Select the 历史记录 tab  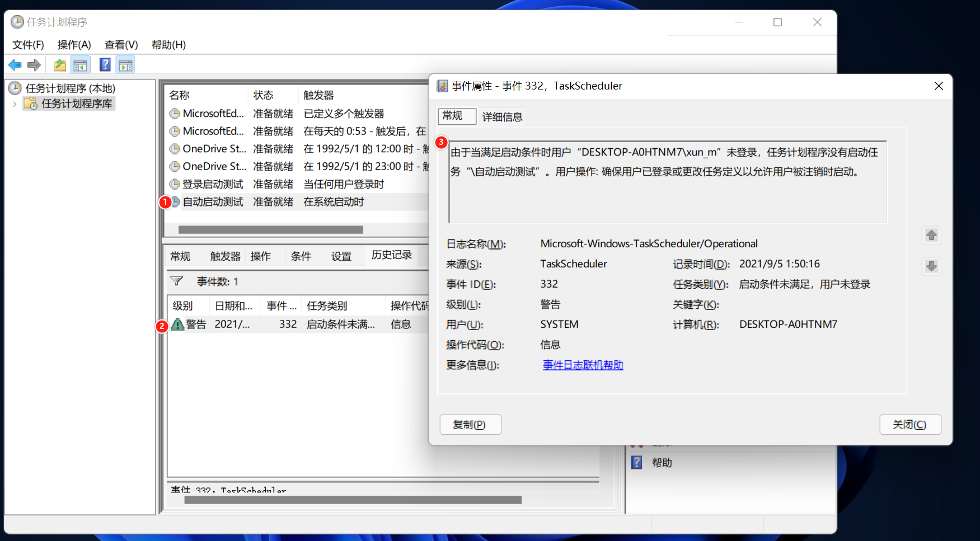(392, 255)
